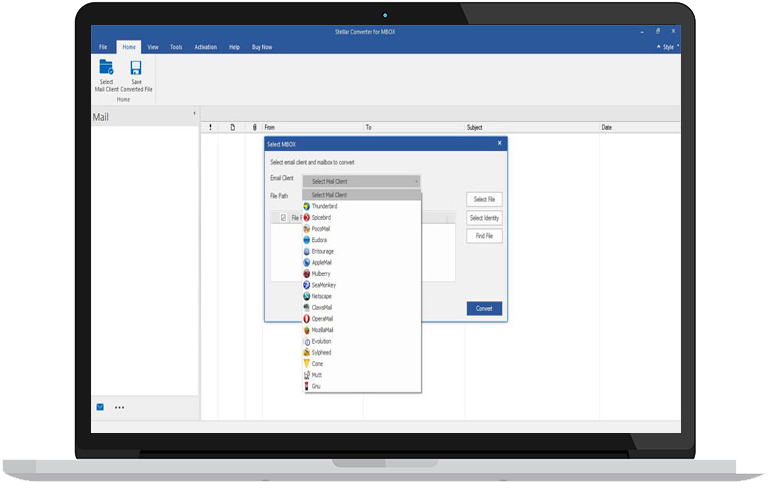
Task: Choose ClawsMail from the mail client list
Action: [x=362, y=308]
